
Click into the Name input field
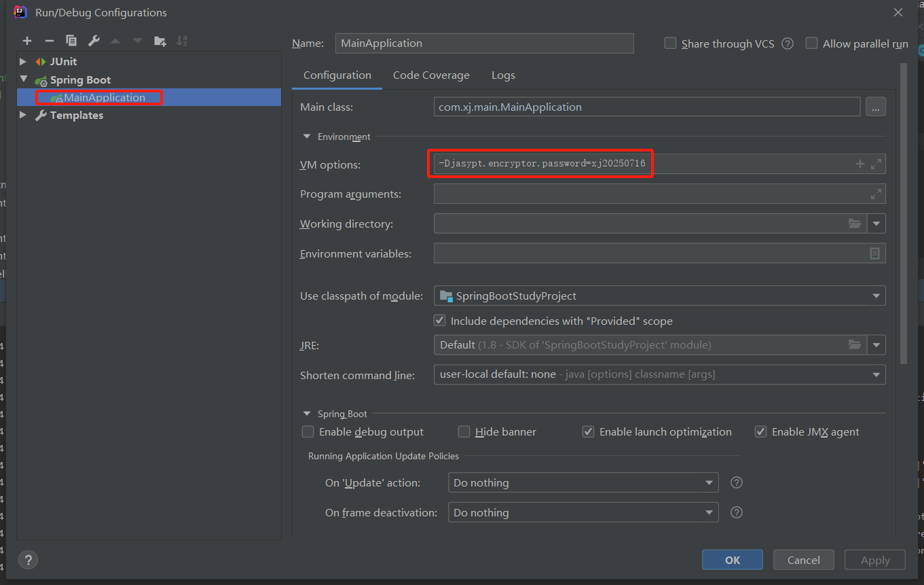point(485,43)
